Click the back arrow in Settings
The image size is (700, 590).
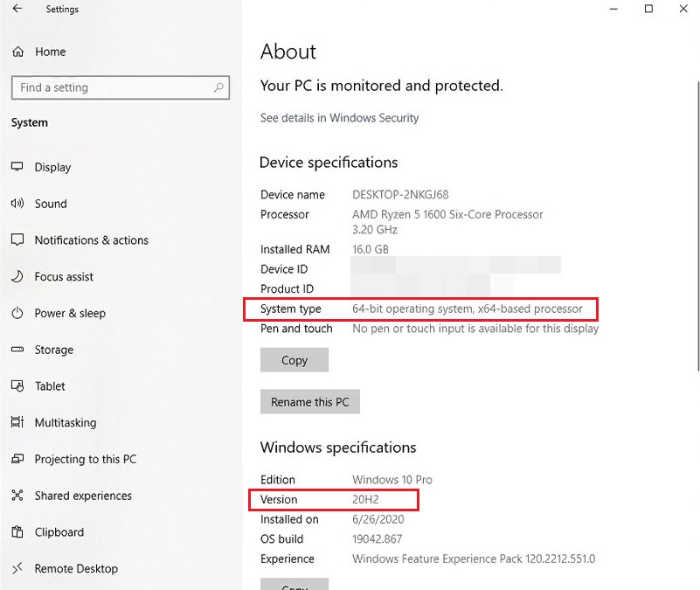(17, 9)
